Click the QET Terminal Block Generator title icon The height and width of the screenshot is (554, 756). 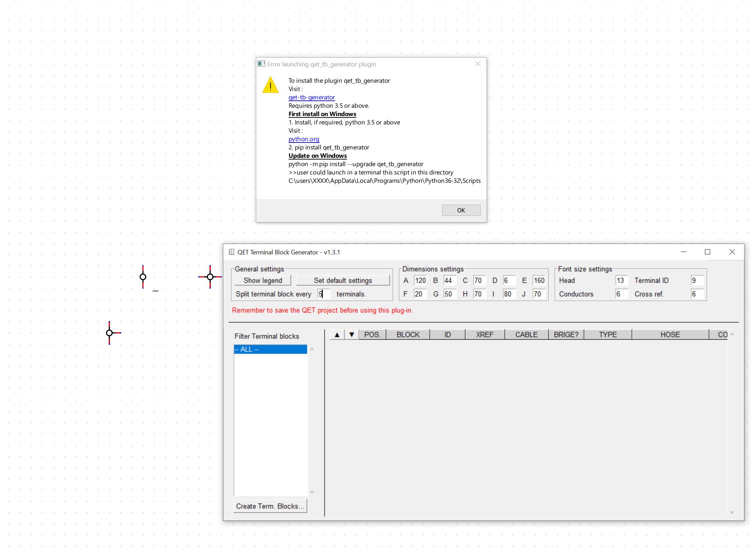(x=232, y=252)
